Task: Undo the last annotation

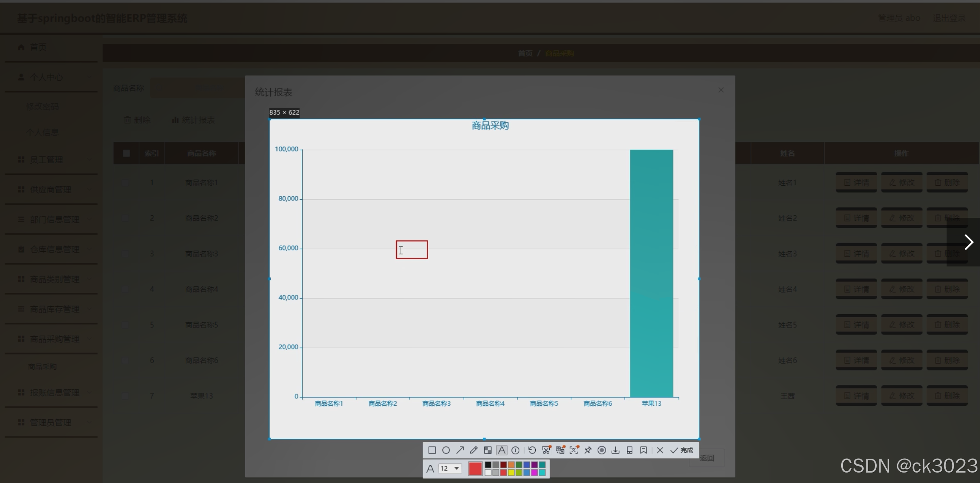Action: click(x=532, y=450)
